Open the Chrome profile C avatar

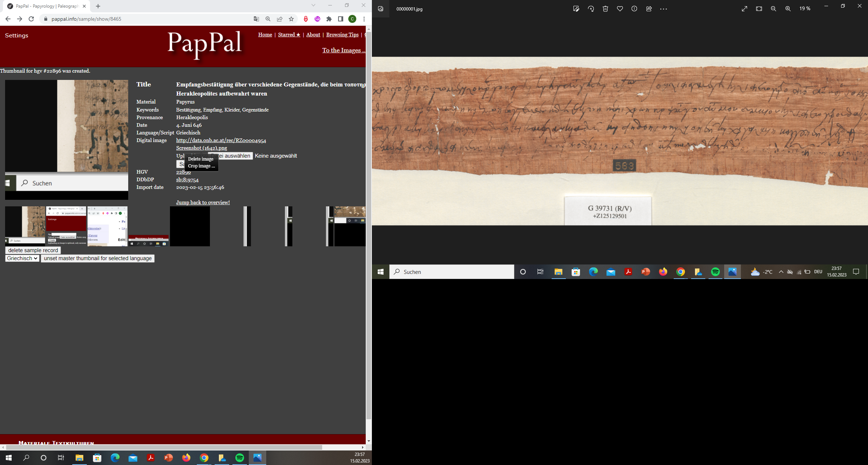tap(352, 19)
